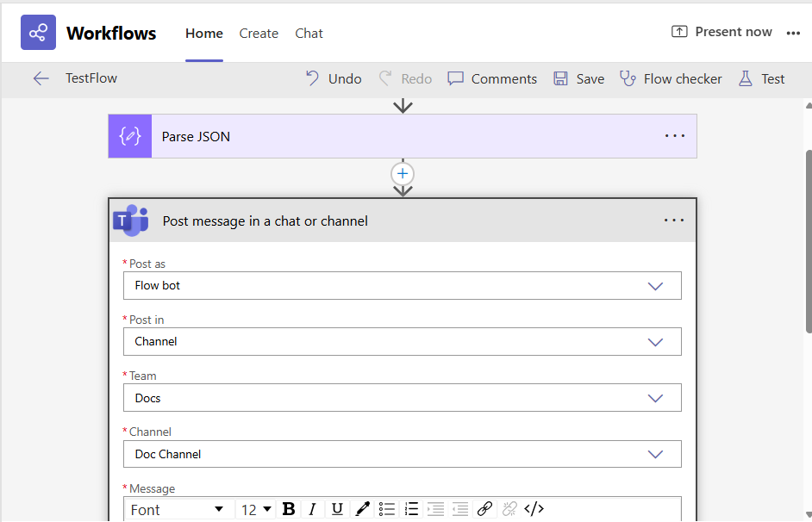Viewport: 812px width, 522px height.
Task: Toggle italic formatting in message editor
Action: [x=313, y=509]
